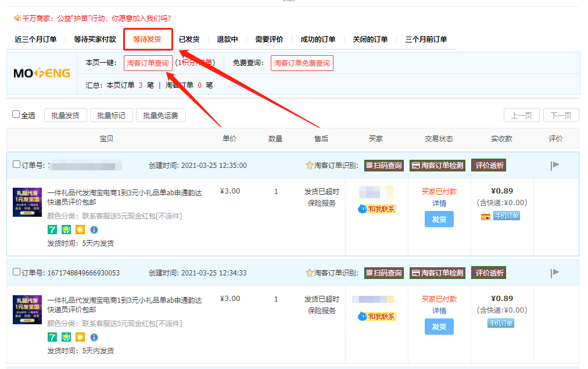Open 等待买家付款 tab
The height and width of the screenshot is (369, 588).
tap(95, 40)
